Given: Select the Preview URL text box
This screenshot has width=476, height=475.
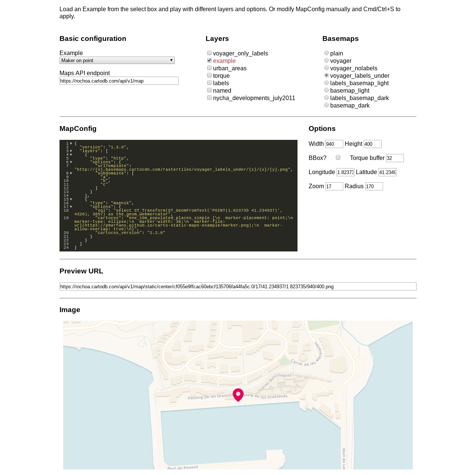Looking at the screenshot, I should (x=238, y=286).
